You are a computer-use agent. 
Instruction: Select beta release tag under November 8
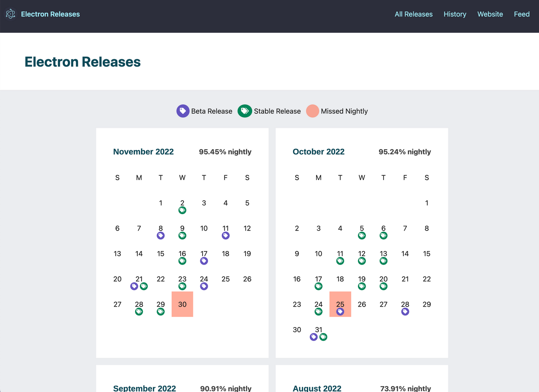[160, 236]
